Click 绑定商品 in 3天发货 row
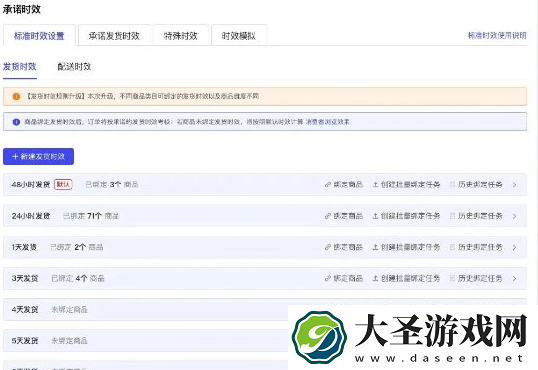 tap(344, 278)
